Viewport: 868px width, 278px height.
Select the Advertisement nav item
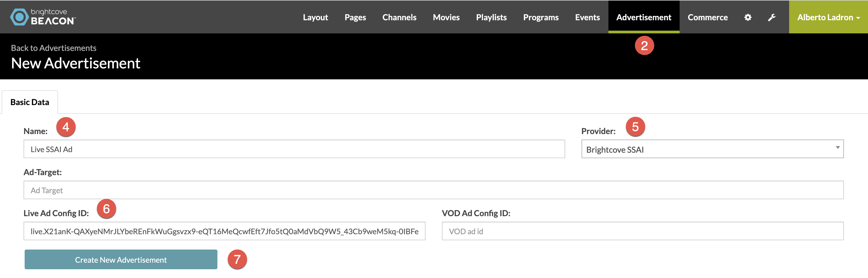[643, 17]
